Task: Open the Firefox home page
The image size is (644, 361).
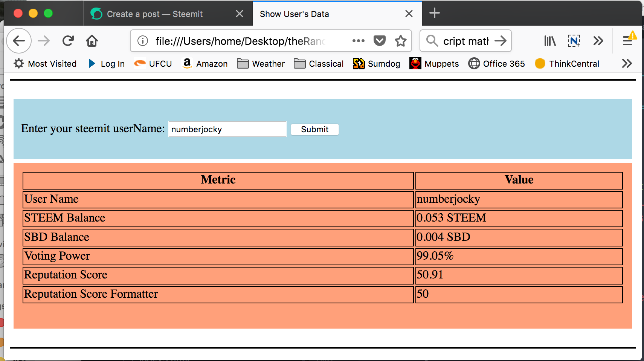Action: coord(92,41)
